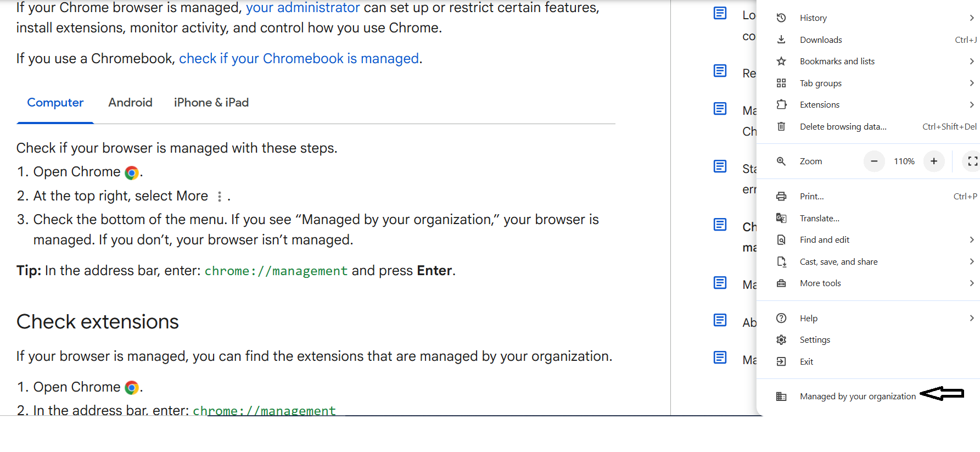This screenshot has height=452, width=980.
Task: Expand the Bookmarks and lists submenu arrow
Action: pyautogui.click(x=972, y=62)
